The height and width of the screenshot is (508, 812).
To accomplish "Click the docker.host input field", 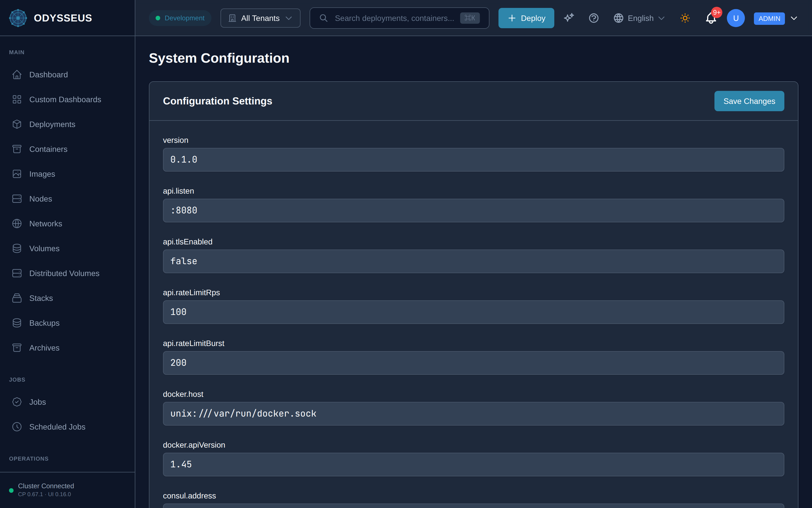I will click(473, 413).
